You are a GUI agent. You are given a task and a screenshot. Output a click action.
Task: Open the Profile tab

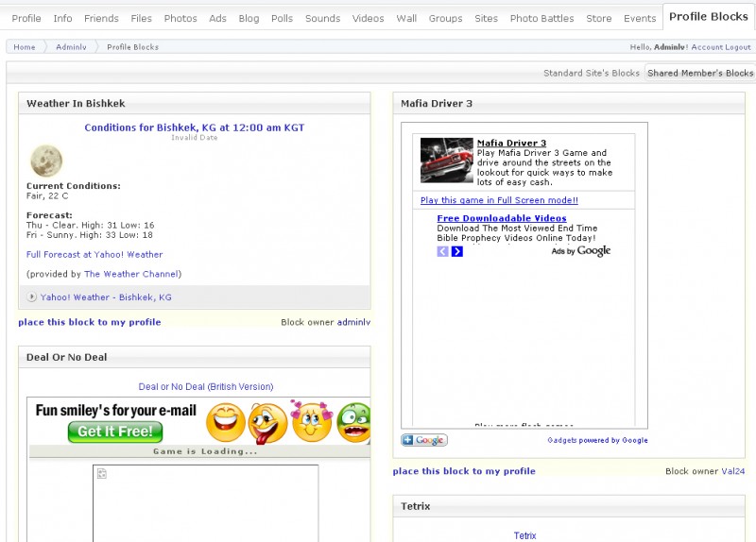point(26,18)
